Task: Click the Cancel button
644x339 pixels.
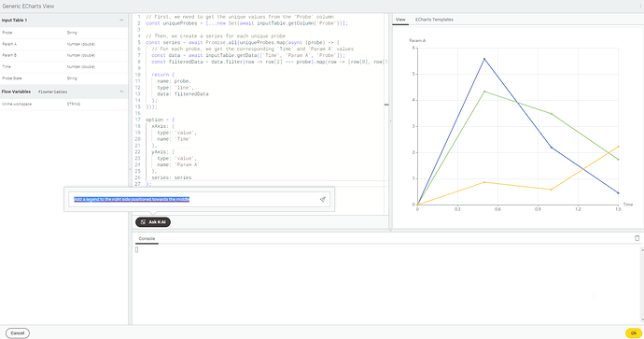Action: coord(17,333)
